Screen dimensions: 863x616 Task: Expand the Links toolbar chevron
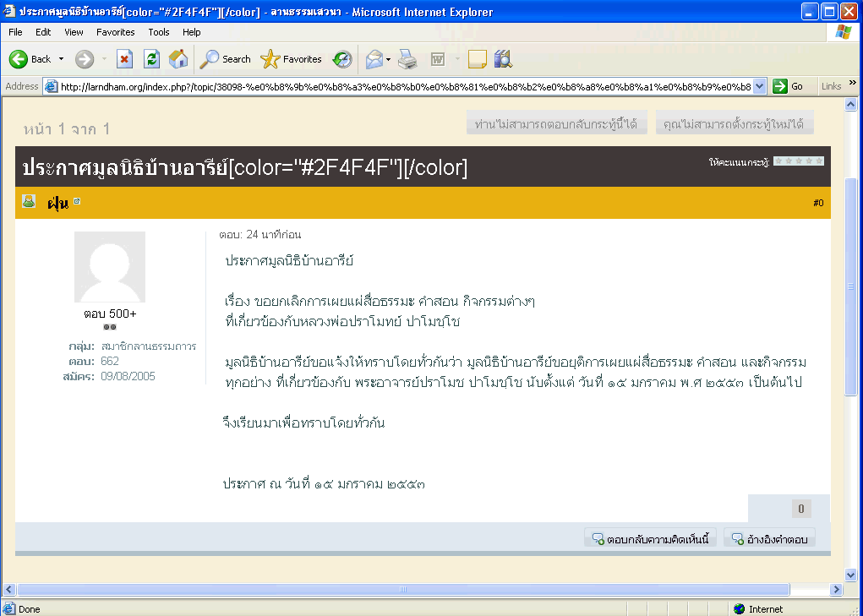pos(851,86)
